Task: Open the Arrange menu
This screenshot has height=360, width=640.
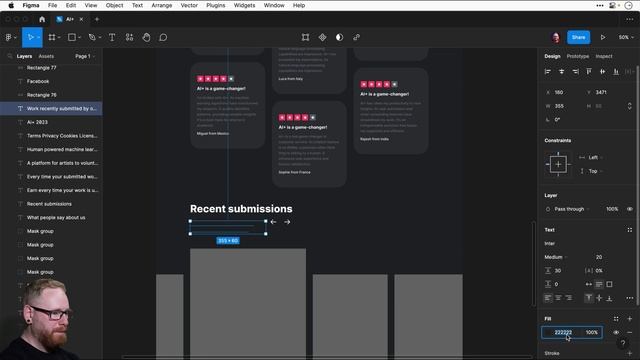Action: click(162, 5)
